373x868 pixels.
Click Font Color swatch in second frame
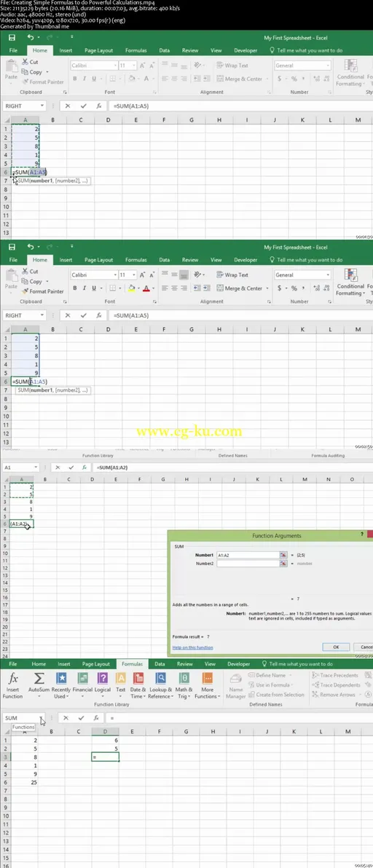pyautogui.click(x=146, y=288)
